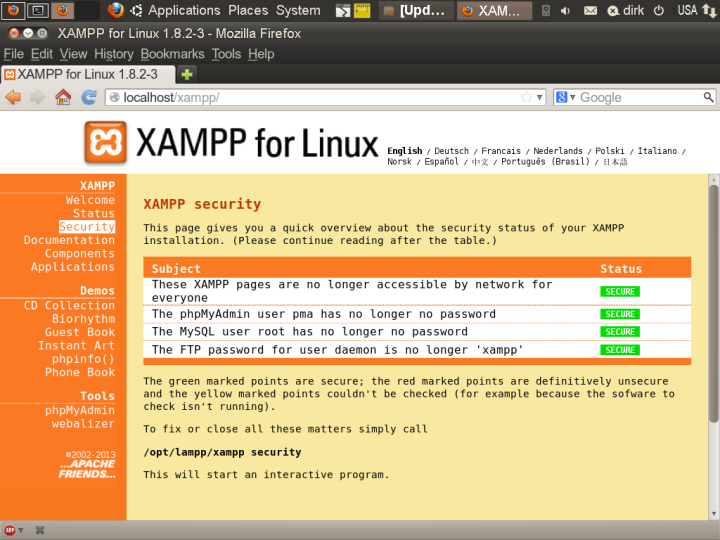Open a new tab with the plus icon
This screenshot has height=540, width=720.
[187, 75]
